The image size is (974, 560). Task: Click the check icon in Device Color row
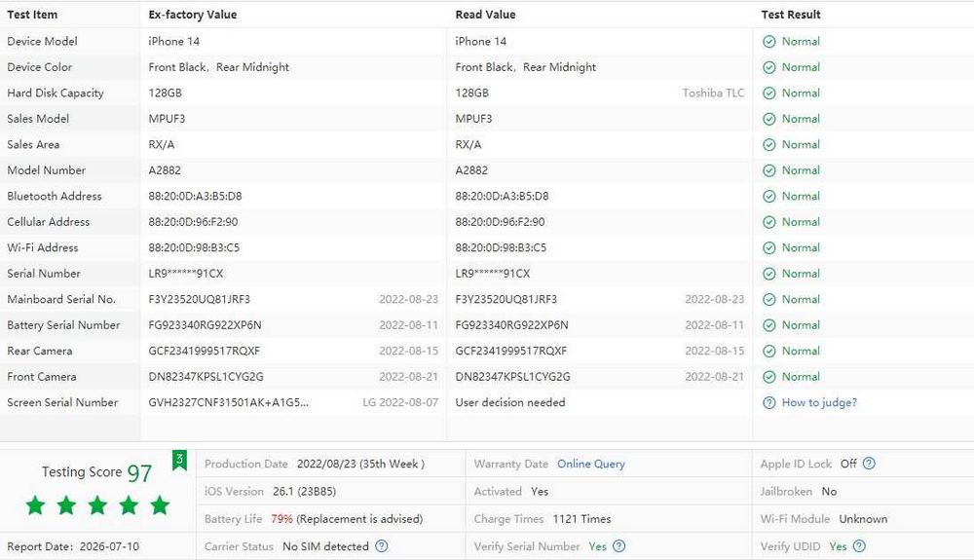(x=769, y=67)
